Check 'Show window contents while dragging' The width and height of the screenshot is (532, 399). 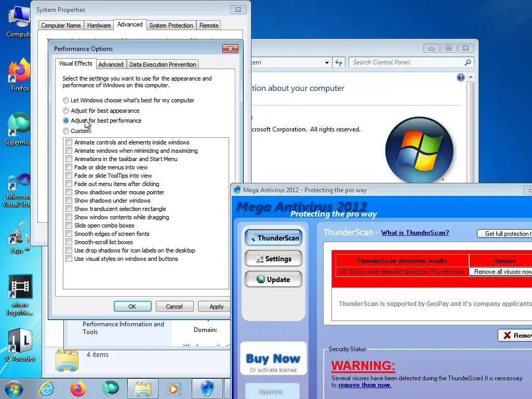(x=69, y=217)
